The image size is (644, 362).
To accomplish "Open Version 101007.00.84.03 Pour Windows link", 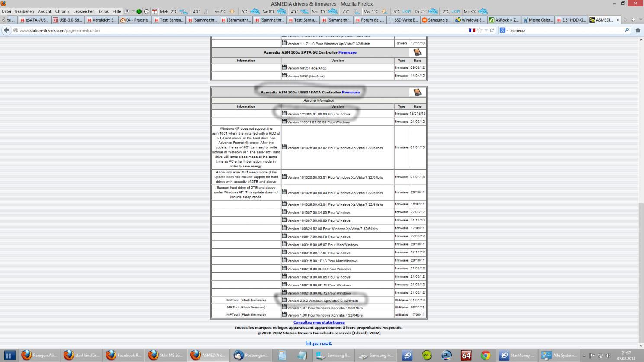I will click(x=319, y=213).
